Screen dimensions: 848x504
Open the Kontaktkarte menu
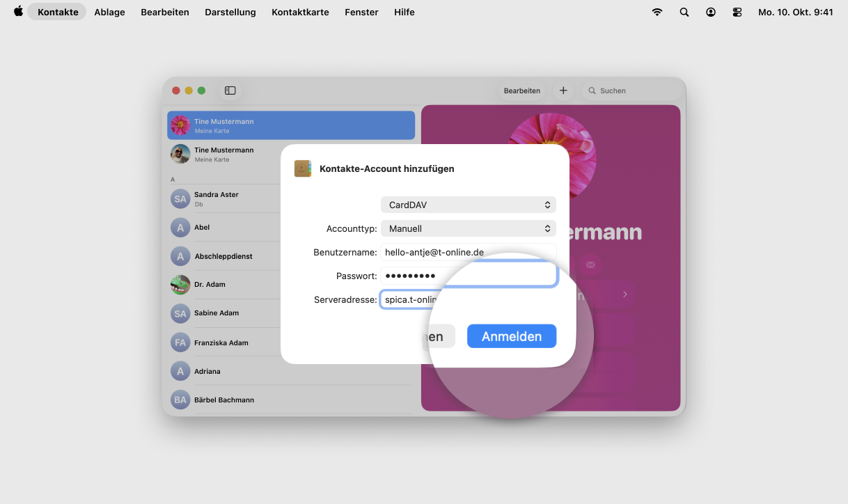coord(300,12)
